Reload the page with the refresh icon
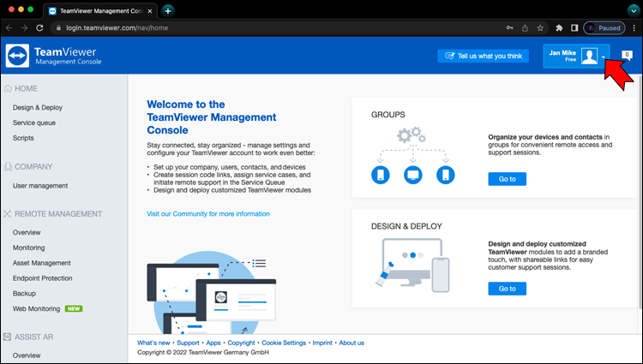 point(39,28)
